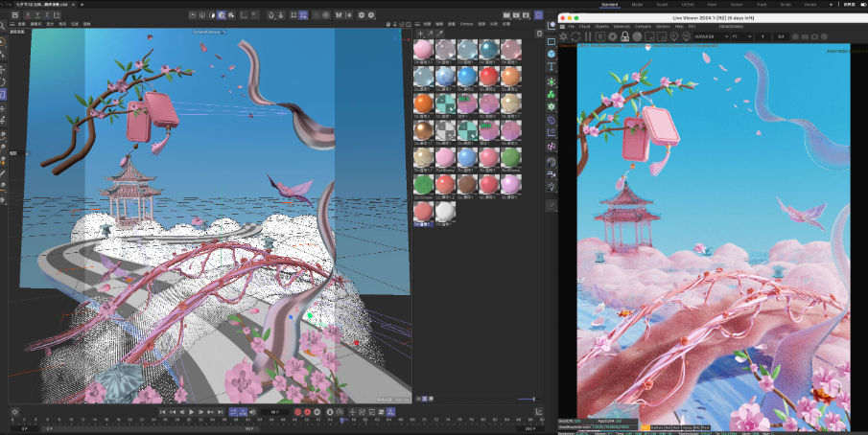868x435 pixels.
Task: Click the render region icon in Live Viewer
Action: 649,35
